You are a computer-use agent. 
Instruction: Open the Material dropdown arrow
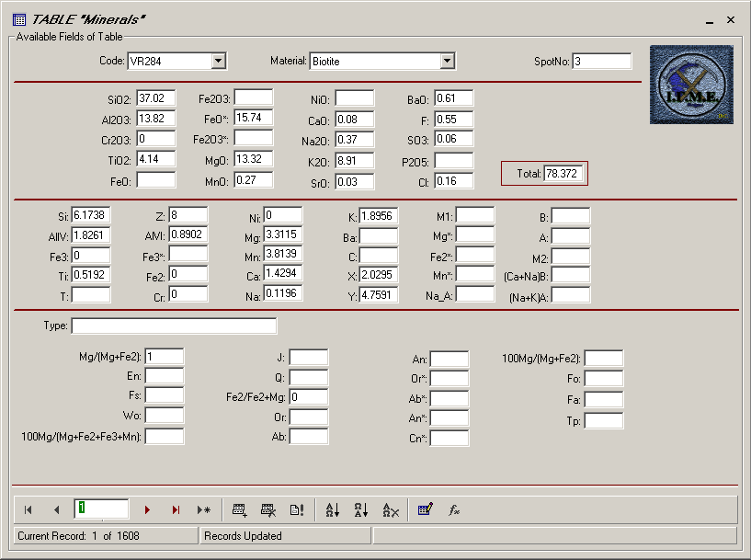447,62
